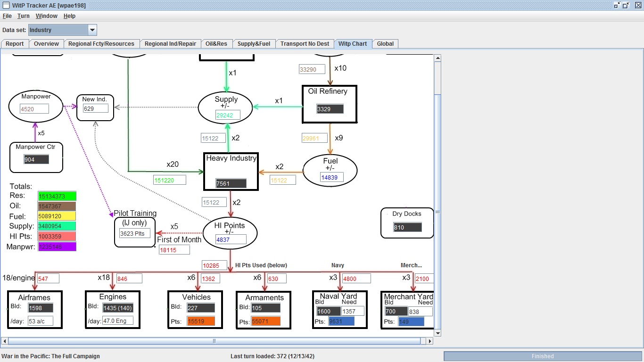Click the Manpower value field 4520
This screenshot has width=644, height=362.
tap(34, 109)
